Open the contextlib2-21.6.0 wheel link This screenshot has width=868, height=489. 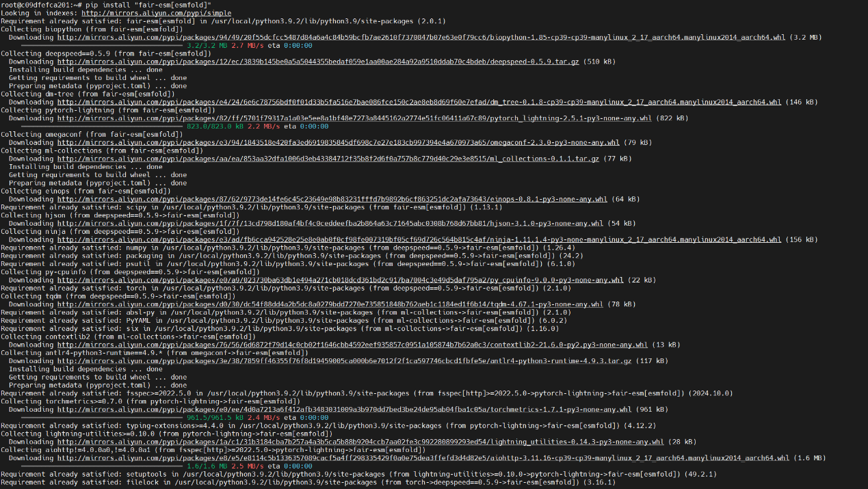tap(352, 345)
